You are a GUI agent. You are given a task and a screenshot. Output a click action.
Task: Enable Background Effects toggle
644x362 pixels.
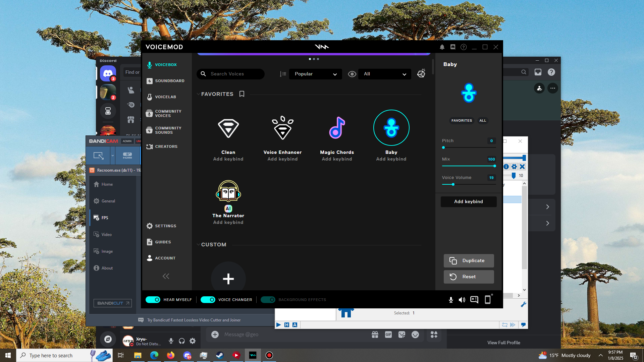pyautogui.click(x=268, y=300)
